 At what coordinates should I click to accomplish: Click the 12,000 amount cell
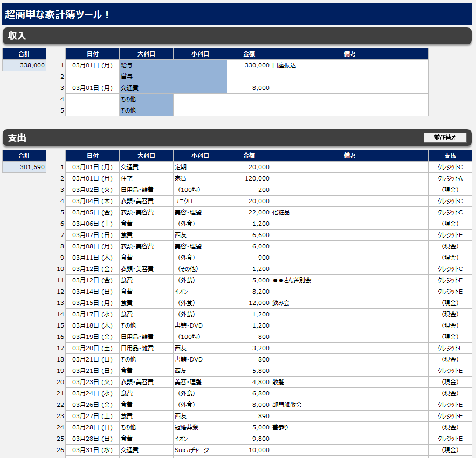[249, 303]
